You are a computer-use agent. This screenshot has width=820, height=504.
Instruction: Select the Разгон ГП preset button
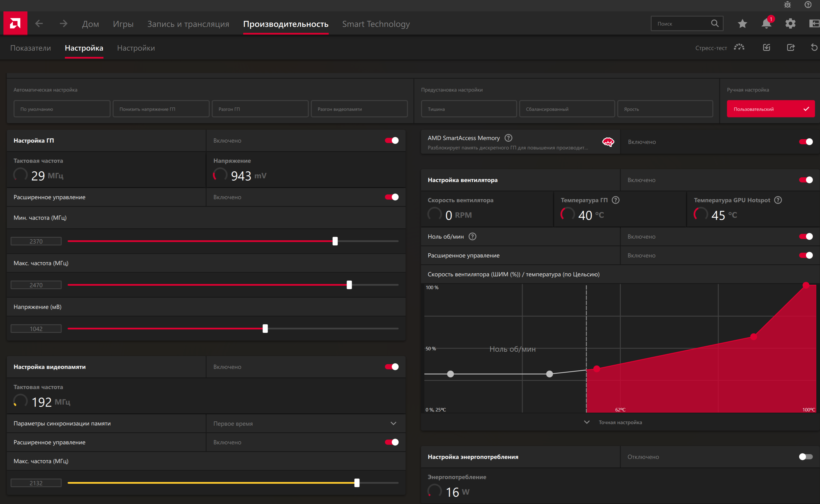coord(260,109)
